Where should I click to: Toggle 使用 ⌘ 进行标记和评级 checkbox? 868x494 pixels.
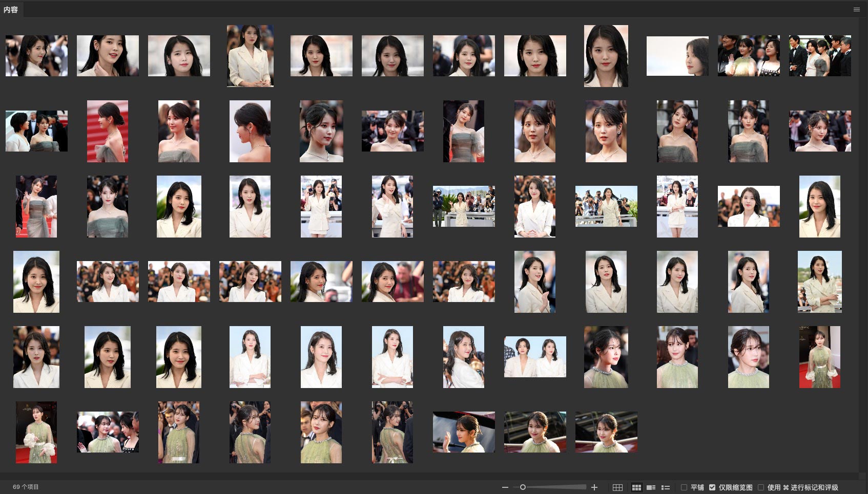[x=761, y=487]
